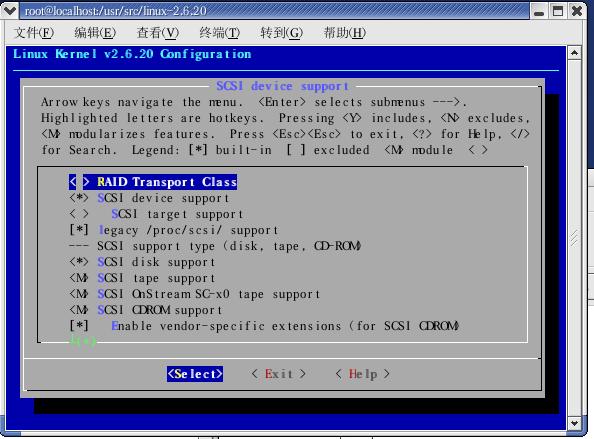Toggle SCSI disk support option
Screen dimensions: 594x439
(79, 262)
